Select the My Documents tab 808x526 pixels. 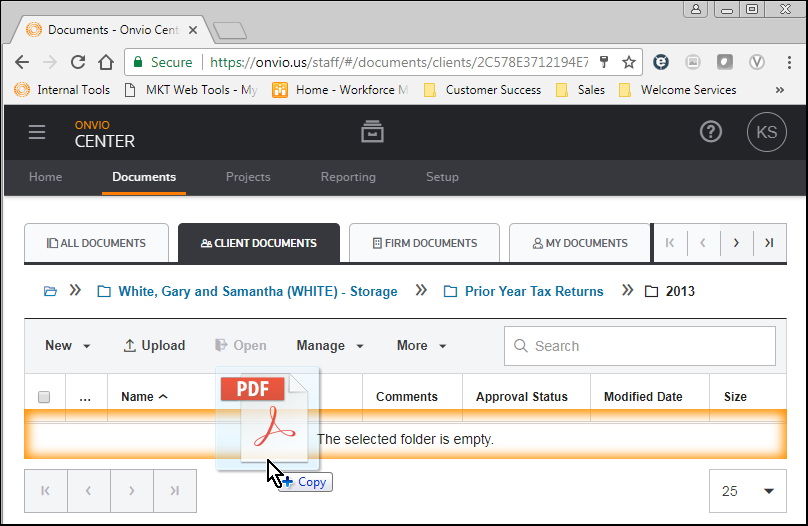click(x=580, y=243)
